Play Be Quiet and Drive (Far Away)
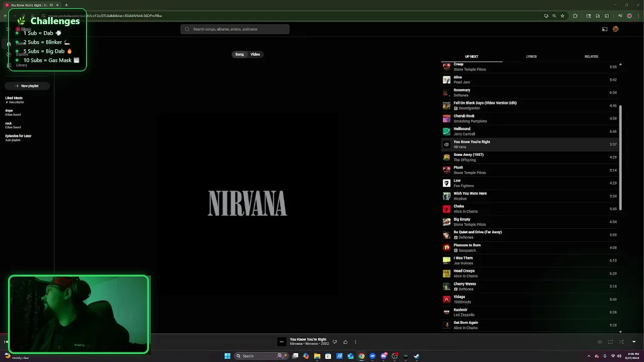 (x=531, y=235)
